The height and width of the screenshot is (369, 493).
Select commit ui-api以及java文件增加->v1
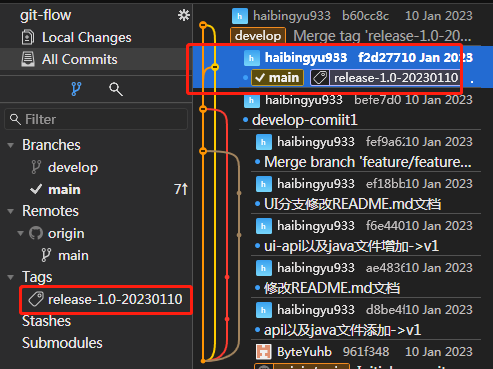(367, 236)
